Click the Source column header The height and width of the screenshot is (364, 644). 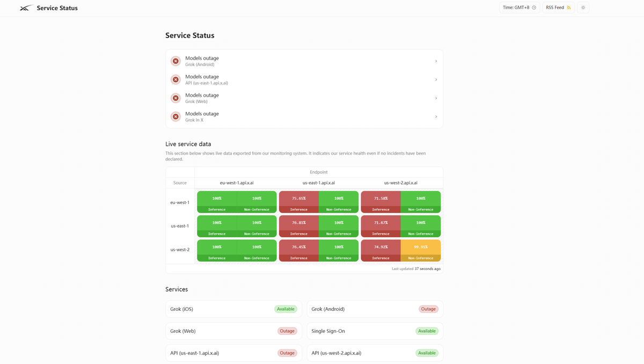coord(180,183)
